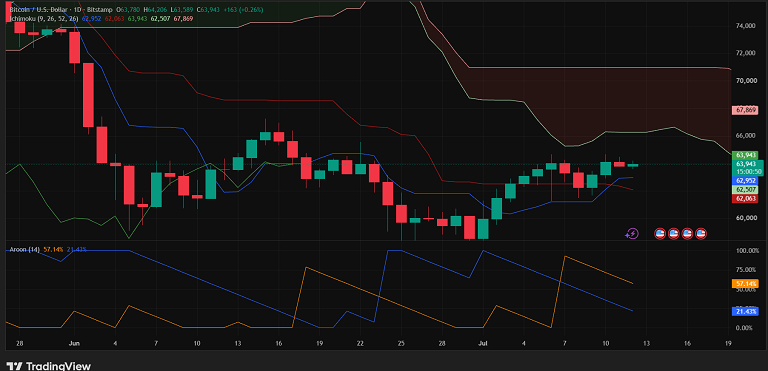The width and height of the screenshot is (768, 371).
Task: Open the Bitcoin / U.S. Dollar symbol title
Action: [40, 10]
